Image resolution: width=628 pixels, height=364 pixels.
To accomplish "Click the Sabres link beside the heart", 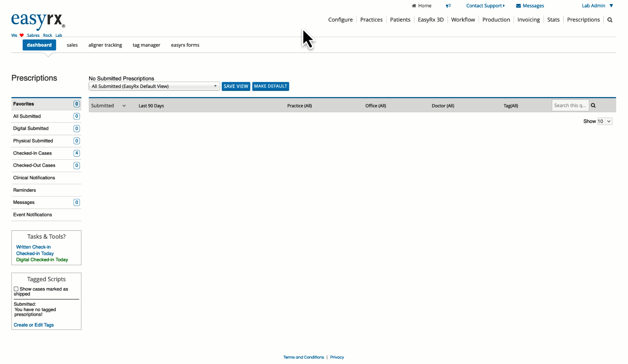I will pos(33,35).
